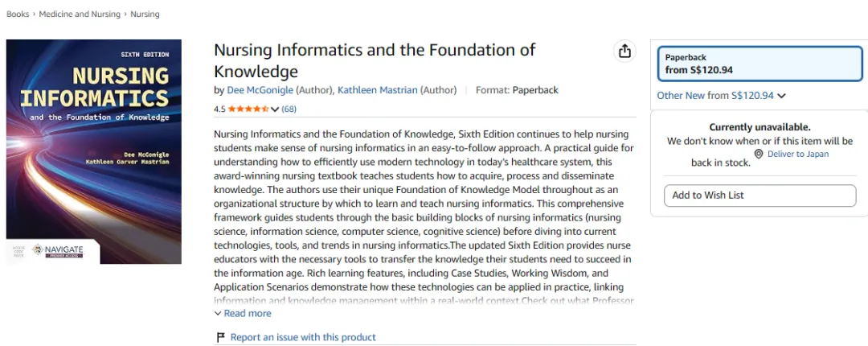Add to Wish List
This screenshot has width=868, height=346.
tap(759, 196)
